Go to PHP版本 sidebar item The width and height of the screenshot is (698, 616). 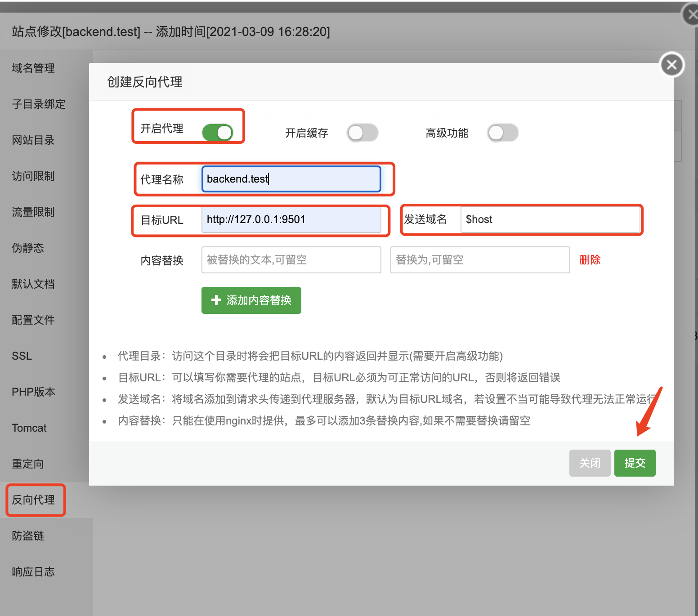click(x=33, y=392)
